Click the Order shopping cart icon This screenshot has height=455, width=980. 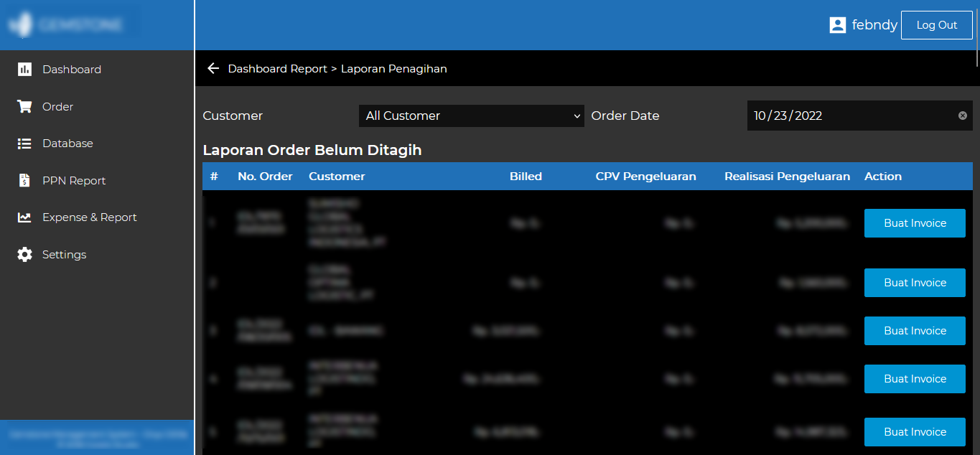24,107
